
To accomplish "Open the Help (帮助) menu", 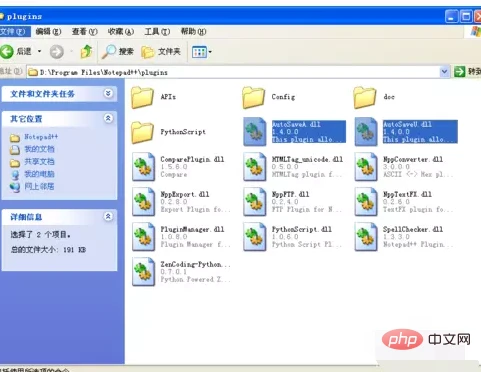I will [x=193, y=32].
